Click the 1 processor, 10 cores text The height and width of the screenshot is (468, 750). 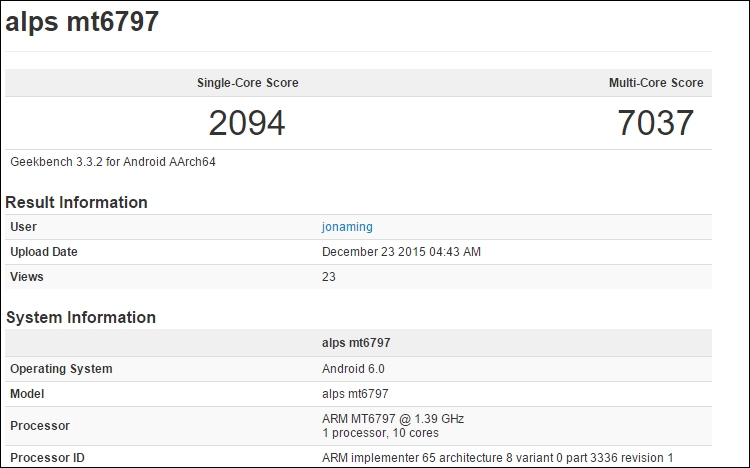click(x=380, y=433)
